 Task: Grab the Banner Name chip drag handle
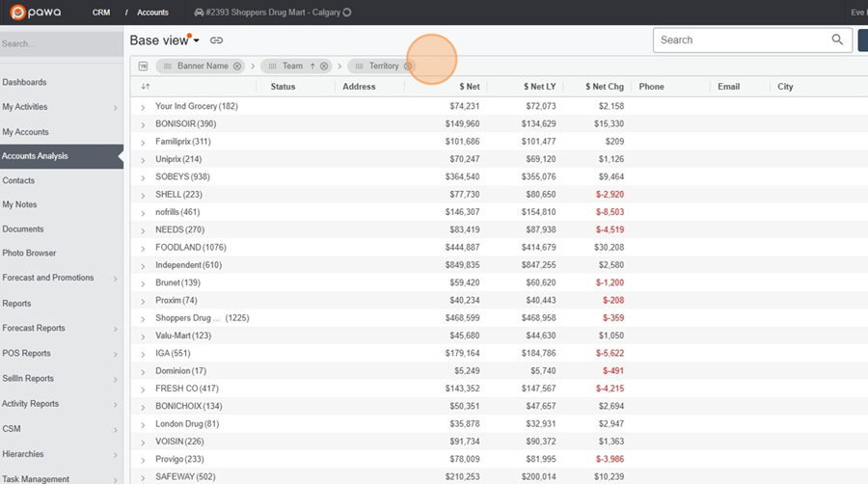[x=168, y=66]
